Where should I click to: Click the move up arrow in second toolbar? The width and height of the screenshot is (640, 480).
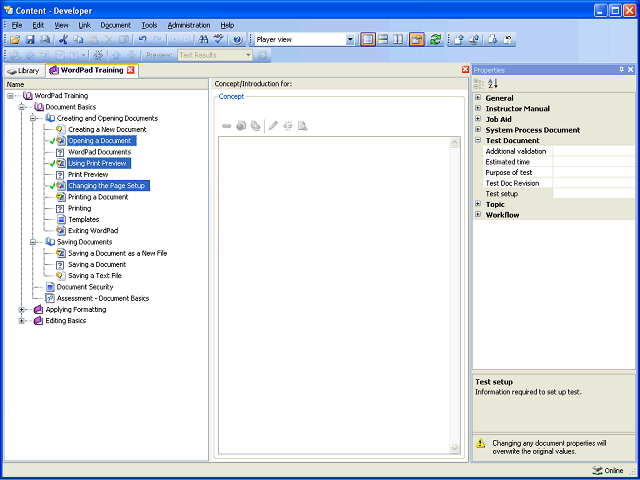[116, 55]
